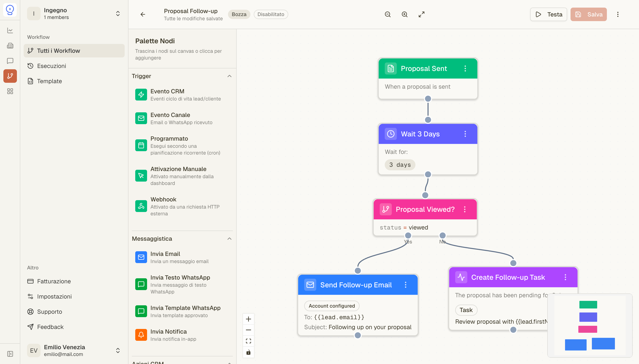
Task: Toggle the canvas lock icon
Action: 248,352
